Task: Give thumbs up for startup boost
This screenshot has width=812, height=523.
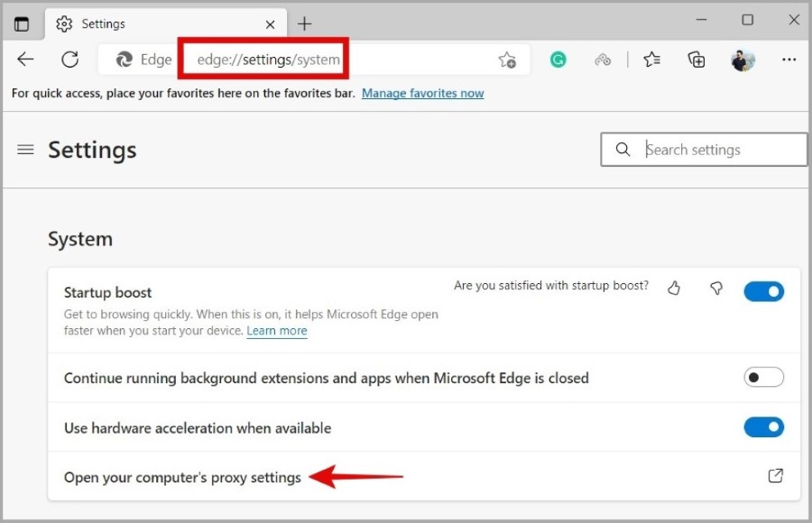Action: (x=674, y=288)
